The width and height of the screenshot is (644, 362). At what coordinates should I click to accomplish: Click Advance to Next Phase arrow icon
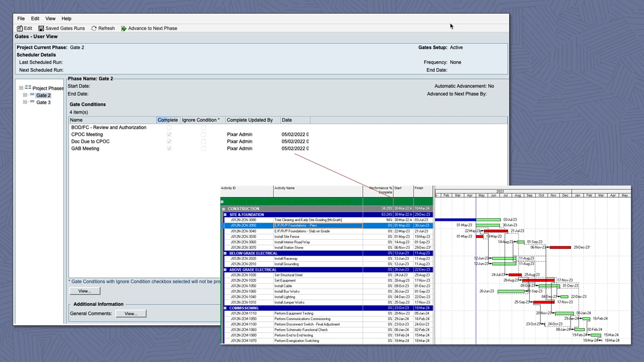[x=124, y=29]
